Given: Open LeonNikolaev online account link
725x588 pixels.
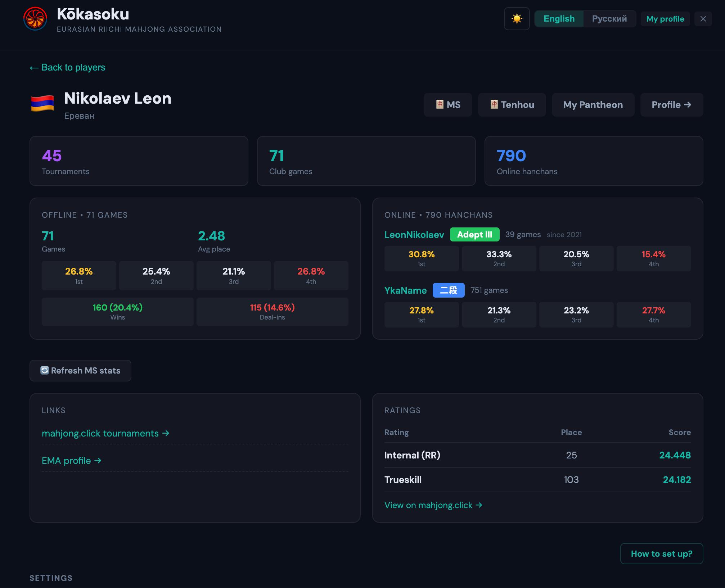Looking at the screenshot, I should click(414, 235).
